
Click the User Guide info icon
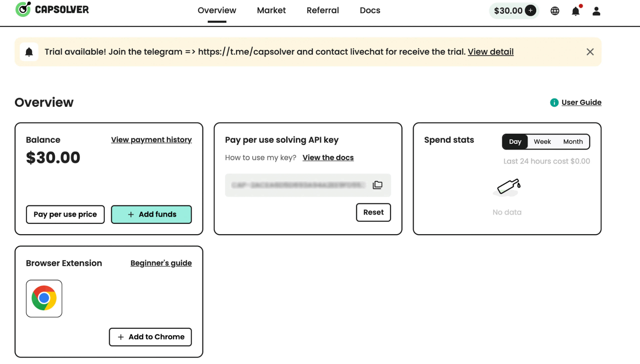point(554,103)
